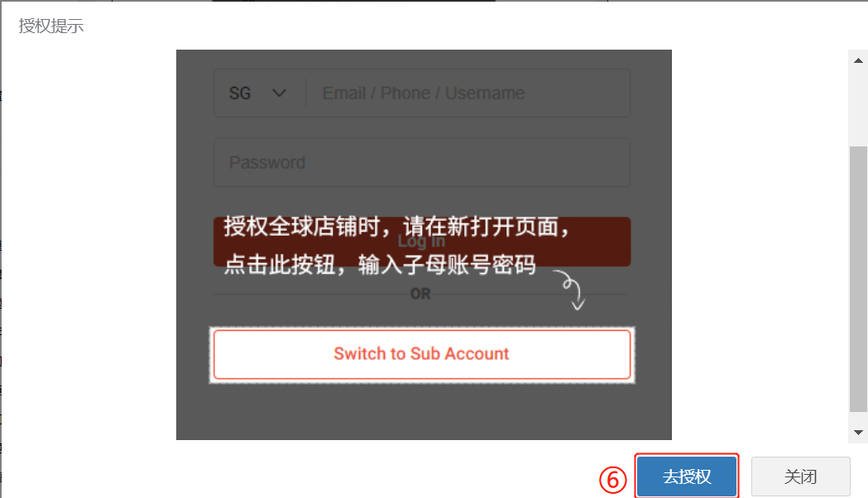The image size is (868, 498).
Task: Click the circled number 6 marker
Action: tap(613, 480)
